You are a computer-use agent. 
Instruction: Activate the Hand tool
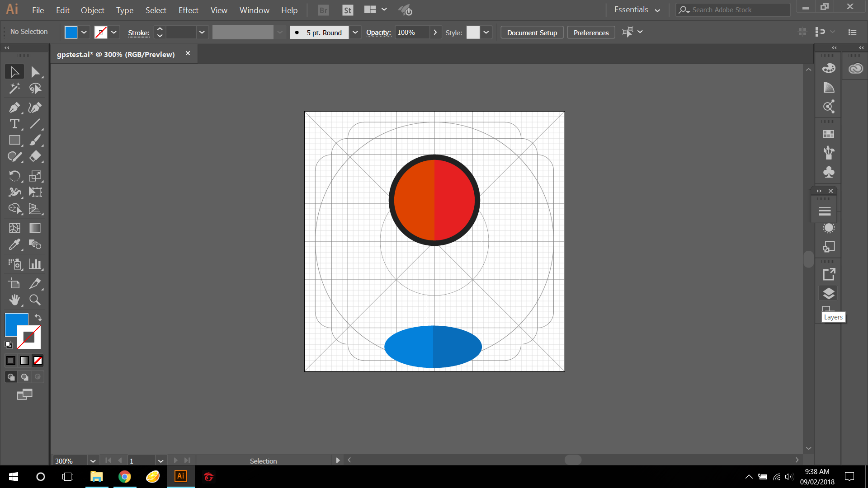point(14,300)
